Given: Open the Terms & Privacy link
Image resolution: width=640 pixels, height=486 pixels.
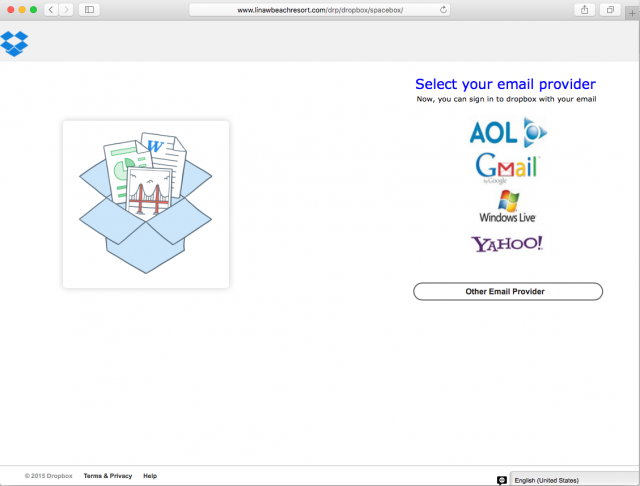Looking at the screenshot, I should pos(108,476).
